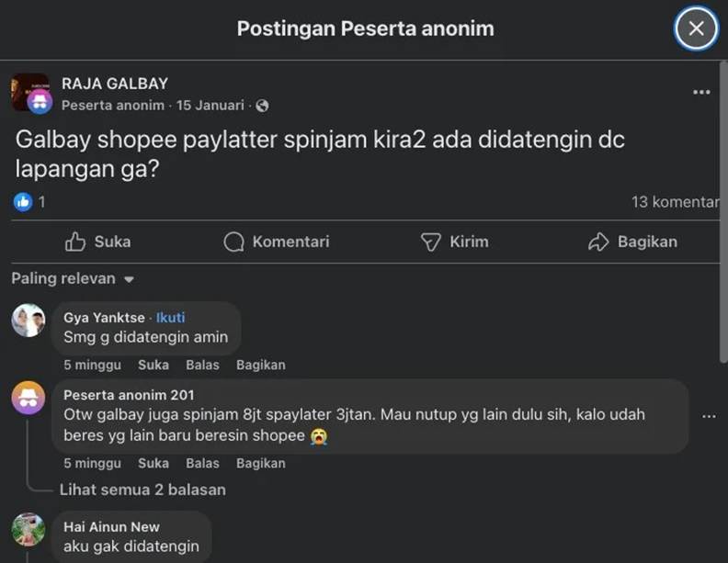Open Hai Ainun New's profile picture
The height and width of the screenshot is (563, 728).
pos(28,530)
